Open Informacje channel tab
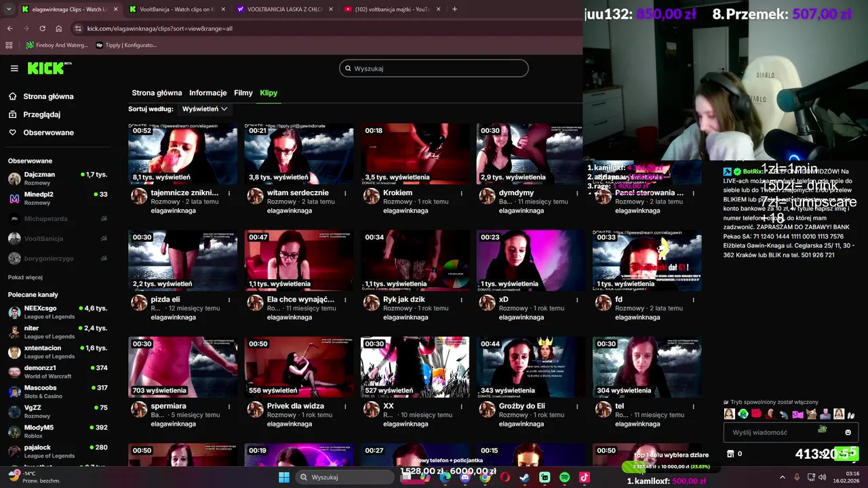The width and height of the screenshot is (868, 488). point(208,93)
